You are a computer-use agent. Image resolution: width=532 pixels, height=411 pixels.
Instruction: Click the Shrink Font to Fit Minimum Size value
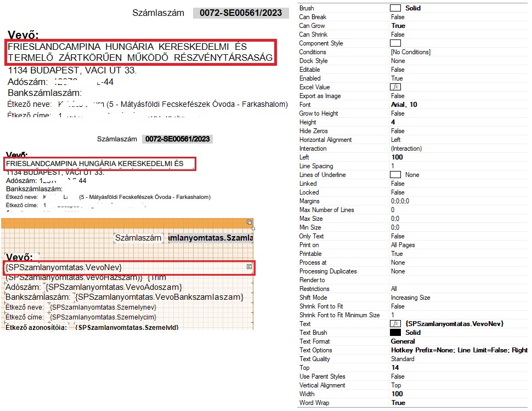click(x=393, y=315)
